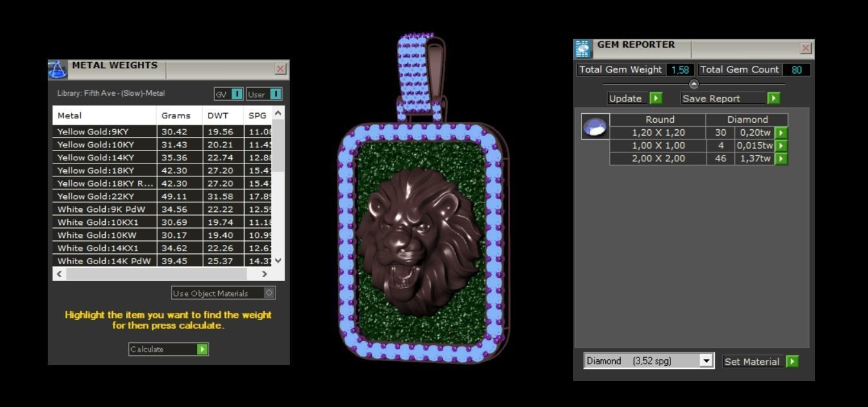Click green arrow for 2,00 X 2,00 row

pyautogui.click(x=781, y=158)
